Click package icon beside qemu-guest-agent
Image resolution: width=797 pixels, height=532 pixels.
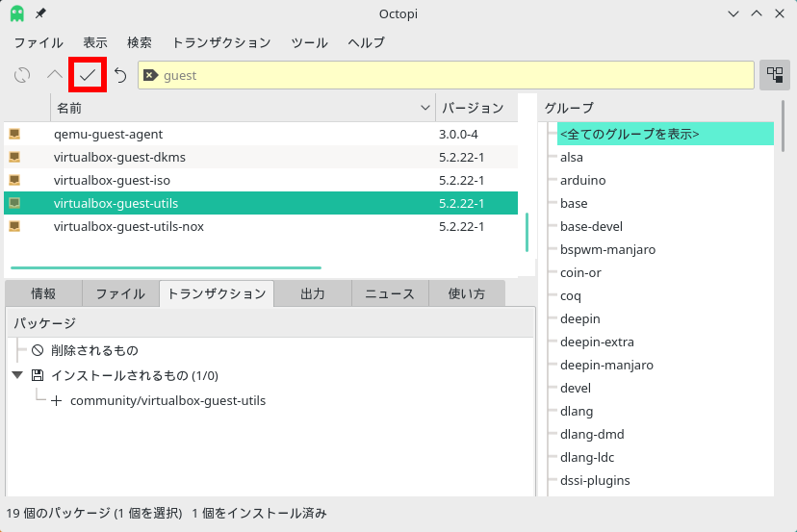(14, 134)
